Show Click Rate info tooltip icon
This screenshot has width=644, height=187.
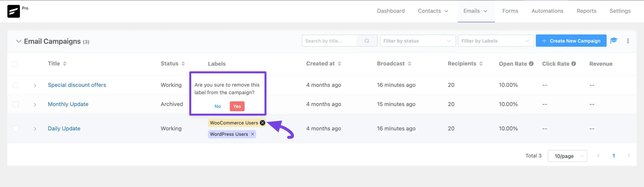click(574, 64)
